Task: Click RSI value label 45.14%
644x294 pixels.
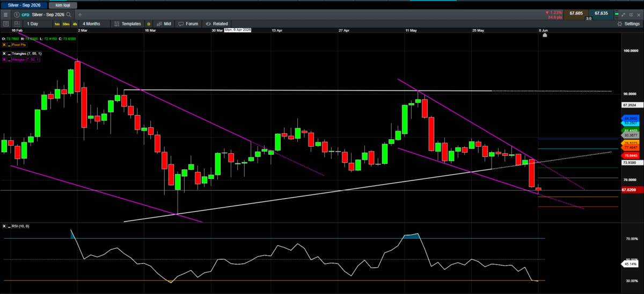Action: pyautogui.click(x=630, y=264)
